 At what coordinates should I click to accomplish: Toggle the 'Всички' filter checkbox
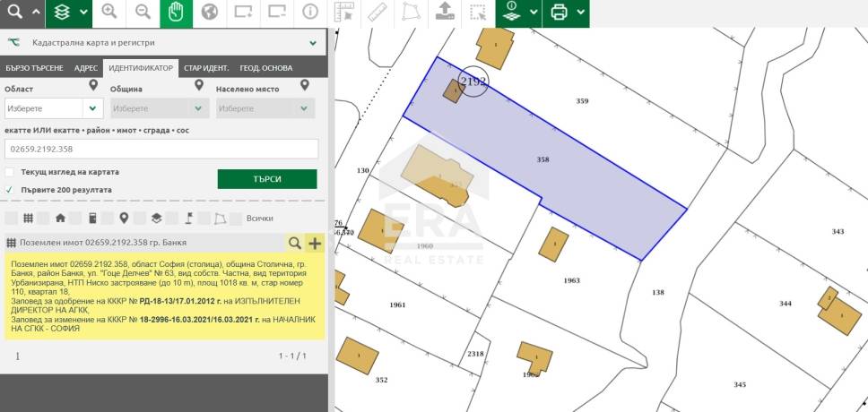[x=235, y=219]
